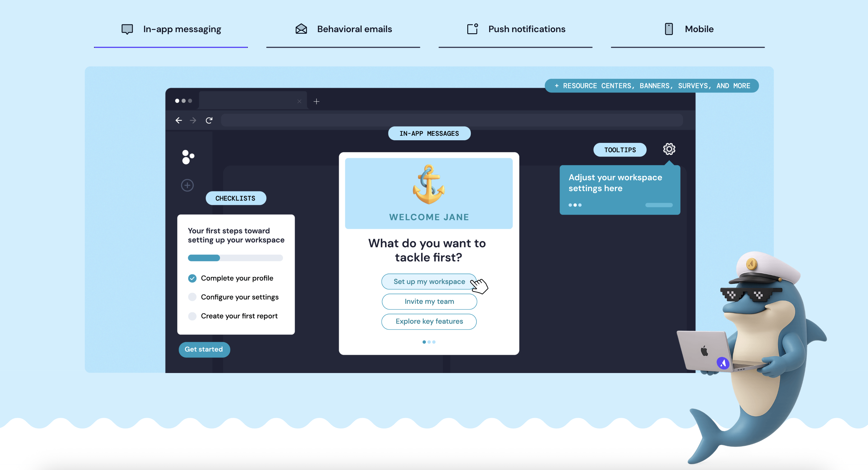Check Configure your settings item

coord(192,297)
